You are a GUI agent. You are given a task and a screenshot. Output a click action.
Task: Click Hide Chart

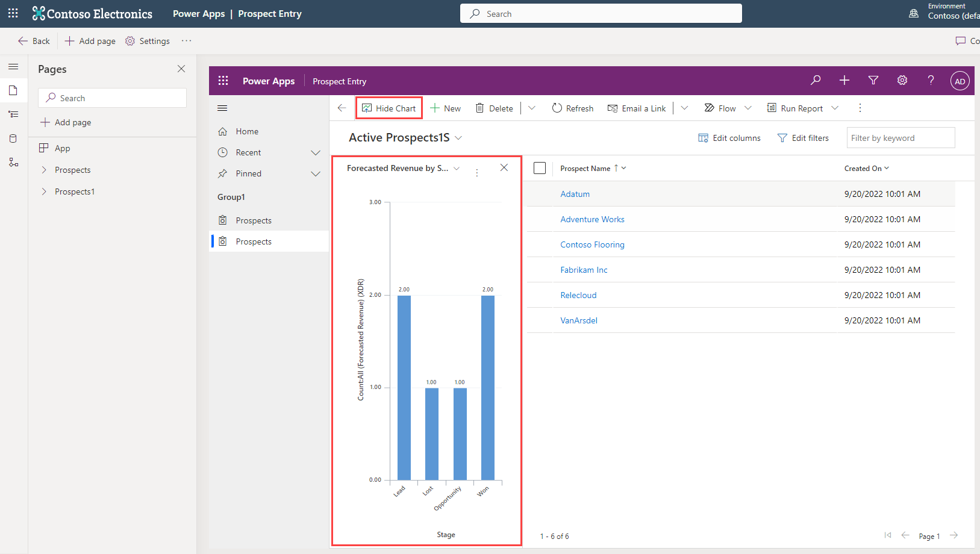(x=389, y=108)
